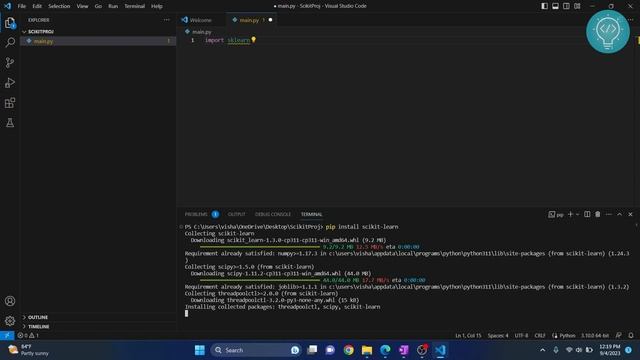Viewport: 640px width, 360px height.
Task: Open the Edit menu
Action: coord(37,6)
